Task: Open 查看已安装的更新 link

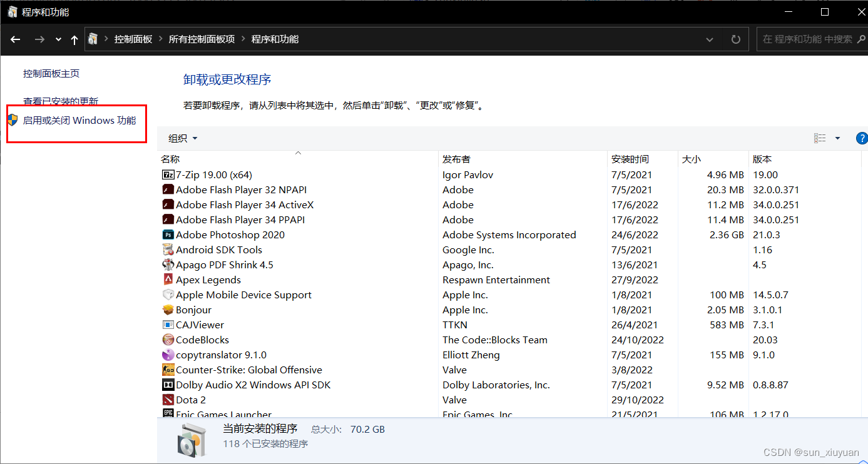Action: coord(61,101)
